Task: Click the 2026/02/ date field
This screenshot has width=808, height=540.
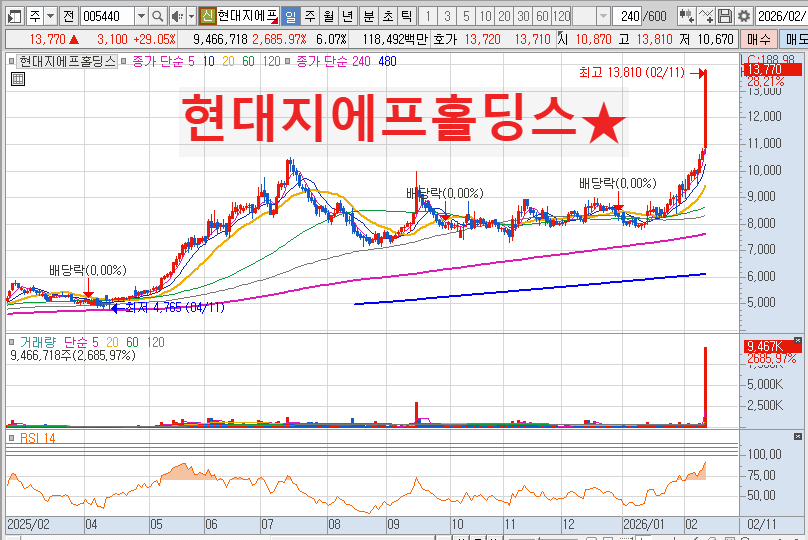Action: tap(781, 16)
